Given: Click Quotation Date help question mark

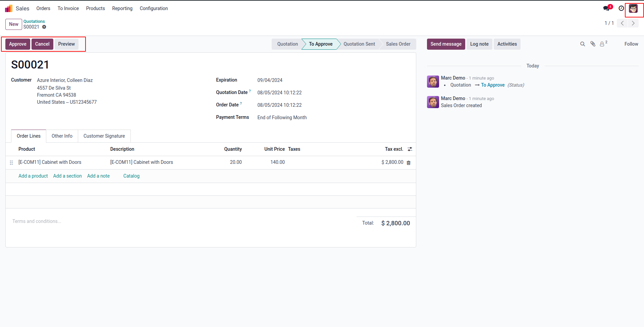Looking at the screenshot, I should pos(250,91).
